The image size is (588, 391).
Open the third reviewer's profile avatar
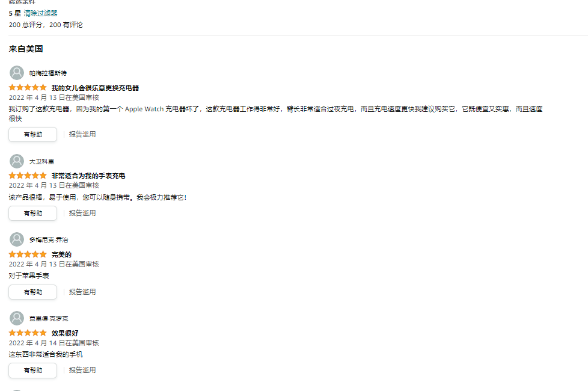[x=16, y=239]
